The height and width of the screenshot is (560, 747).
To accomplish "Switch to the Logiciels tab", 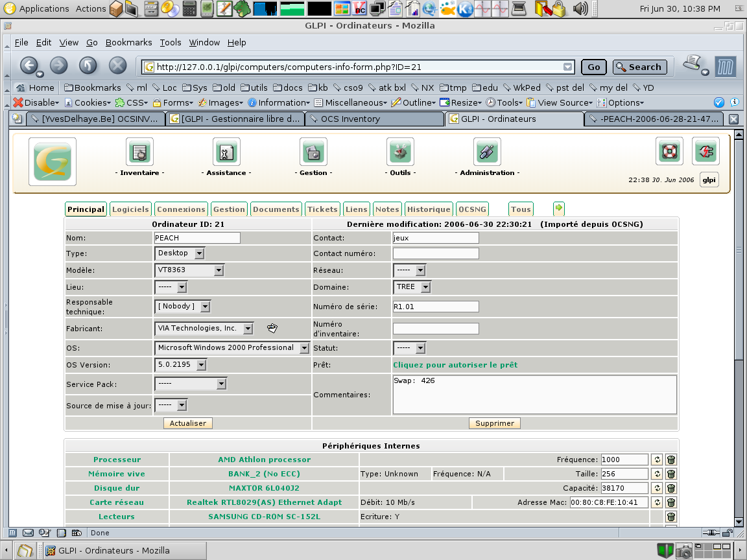I will coord(130,209).
